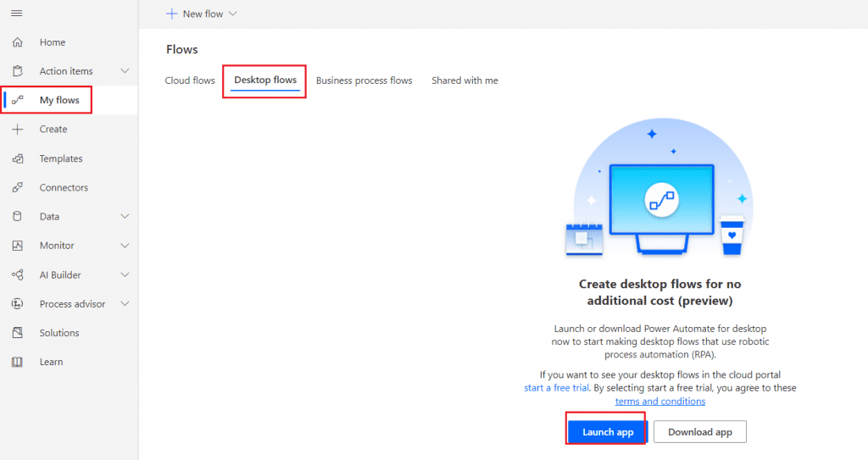This screenshot has width=868, height=460.
Task: Click the Process advisor icon
Action: click(x=18, y=304)
